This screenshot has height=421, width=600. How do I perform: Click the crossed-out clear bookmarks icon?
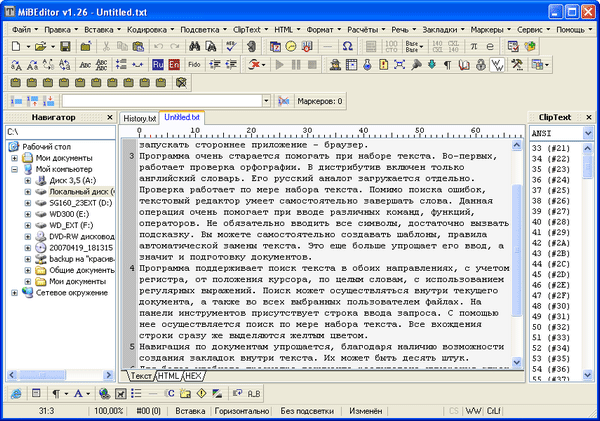[x=181, y=82]
